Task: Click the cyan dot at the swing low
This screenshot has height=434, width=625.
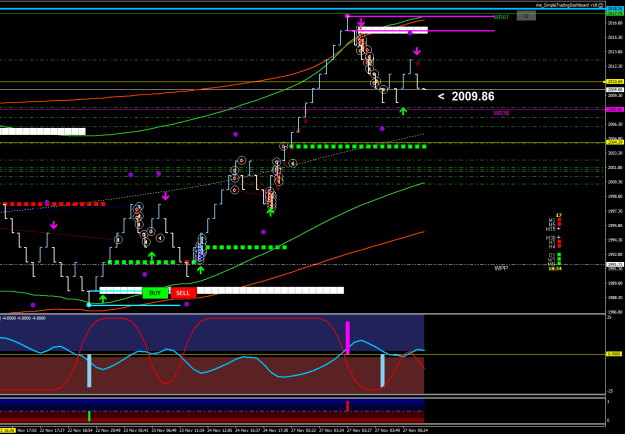Action: point(89,305)
